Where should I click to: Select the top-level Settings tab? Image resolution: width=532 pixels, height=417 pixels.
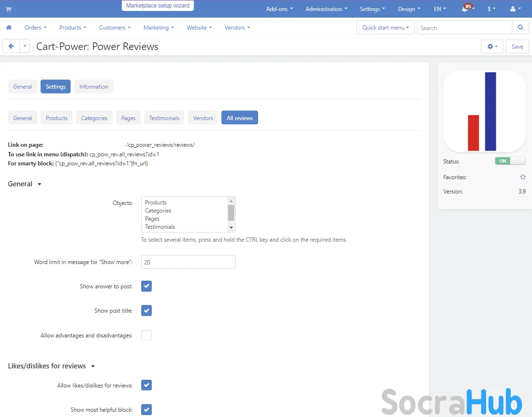[x=56, y=86]
